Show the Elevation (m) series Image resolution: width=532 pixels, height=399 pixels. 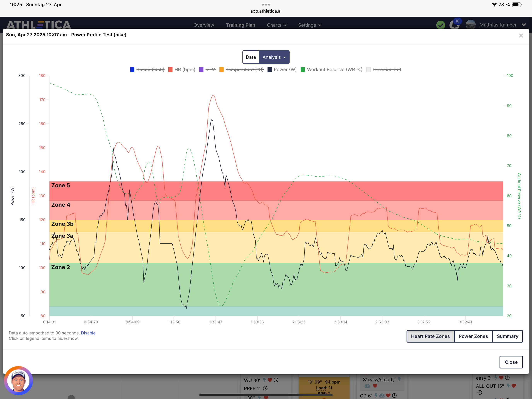[386, 70]
